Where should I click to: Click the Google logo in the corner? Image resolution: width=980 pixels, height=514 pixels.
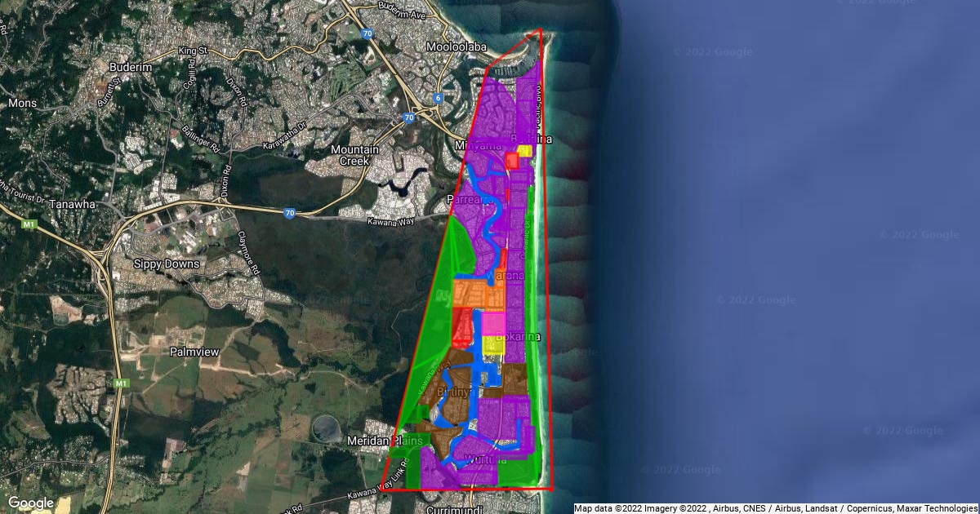tap(31, 503)
